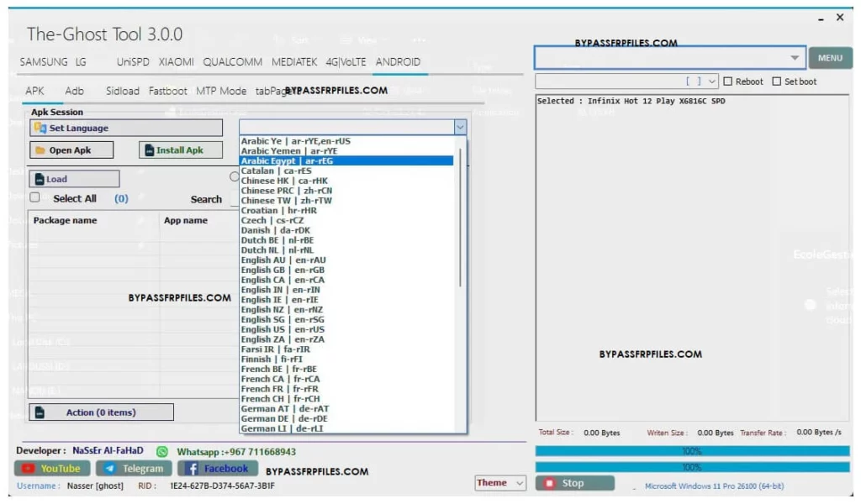
Task: Click the WhatsApp icon near the developer name
Action: click(x=162, y=452)
